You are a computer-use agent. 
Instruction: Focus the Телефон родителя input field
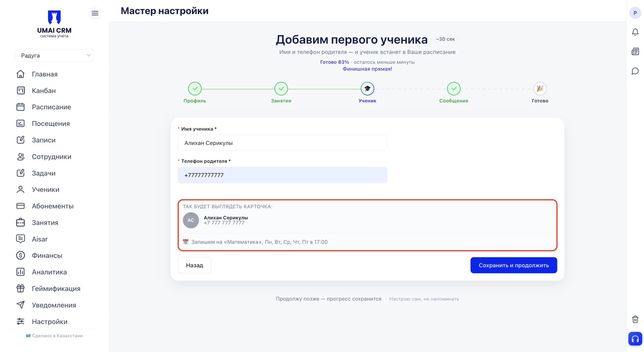pos(282,175)
